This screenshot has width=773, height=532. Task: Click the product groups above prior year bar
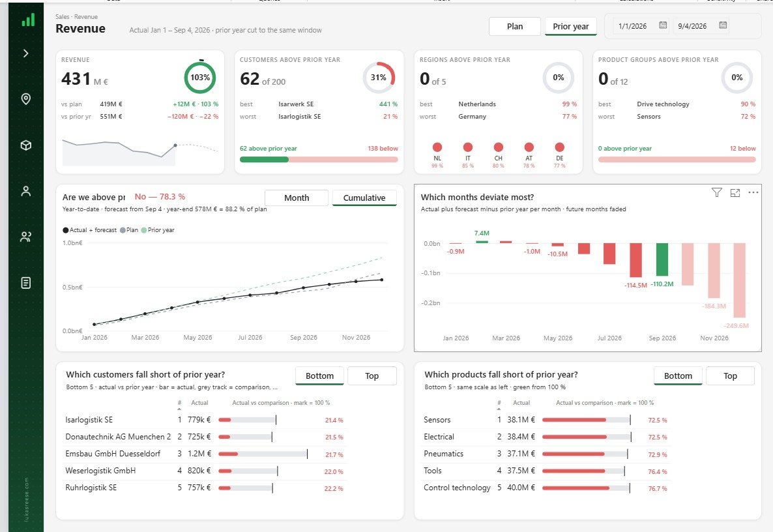pos(677,159)
